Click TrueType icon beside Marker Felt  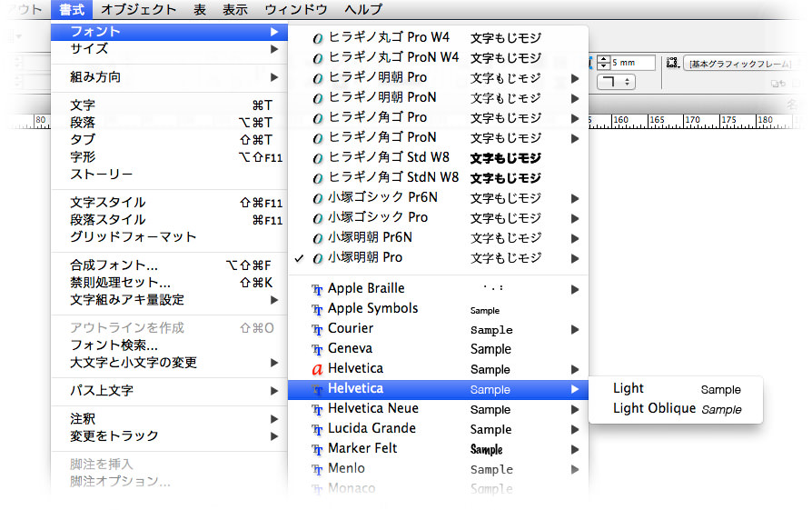[x=317, y=450]
